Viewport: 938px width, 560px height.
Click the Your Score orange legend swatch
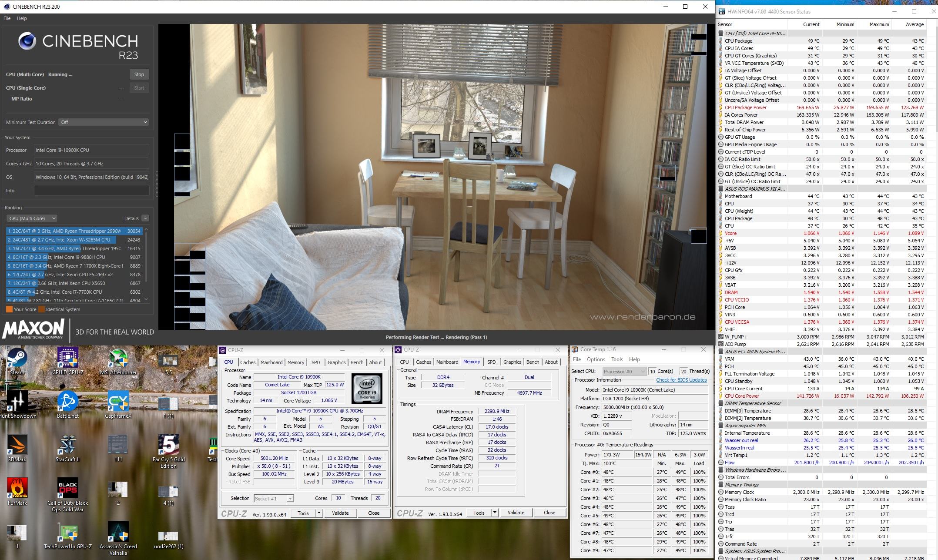click(9, 309)
